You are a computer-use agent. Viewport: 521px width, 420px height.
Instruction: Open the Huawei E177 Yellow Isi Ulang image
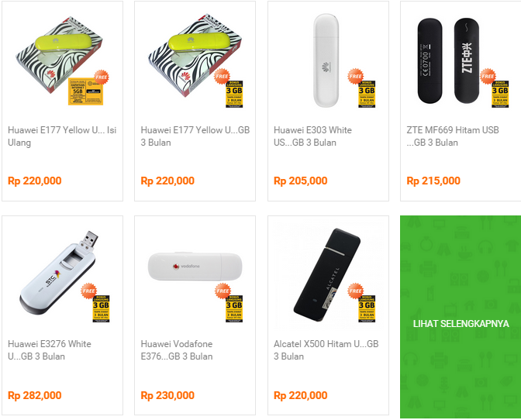[x=62, y=60]
